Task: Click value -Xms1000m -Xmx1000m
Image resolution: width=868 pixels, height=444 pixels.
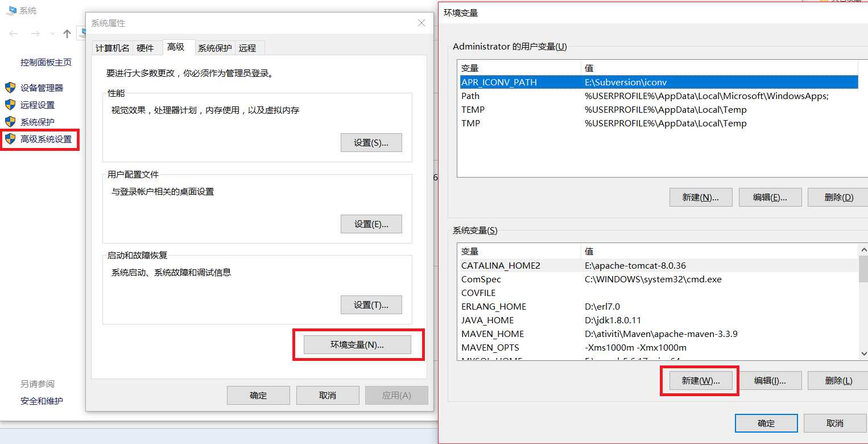Action: pos(635,348)
